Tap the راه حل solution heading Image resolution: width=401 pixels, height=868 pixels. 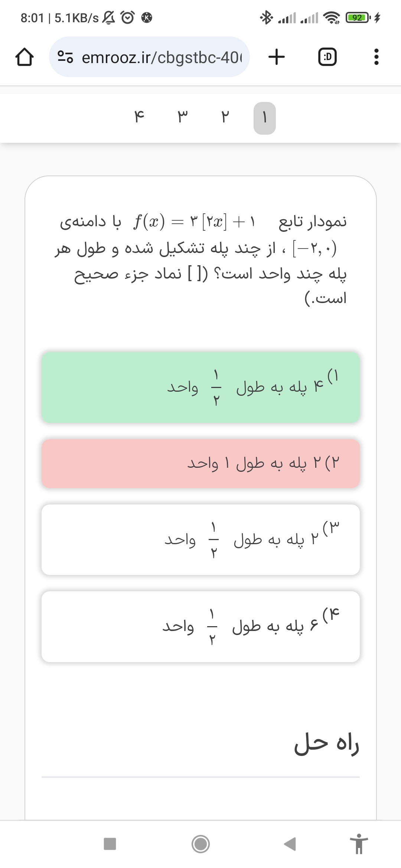(326, 744)
